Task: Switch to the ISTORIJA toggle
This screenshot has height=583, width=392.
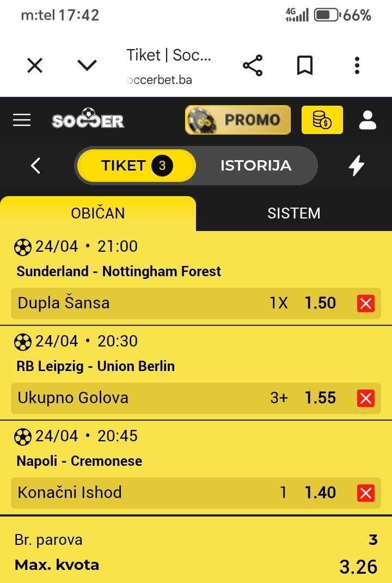Action: click(255, 166)
